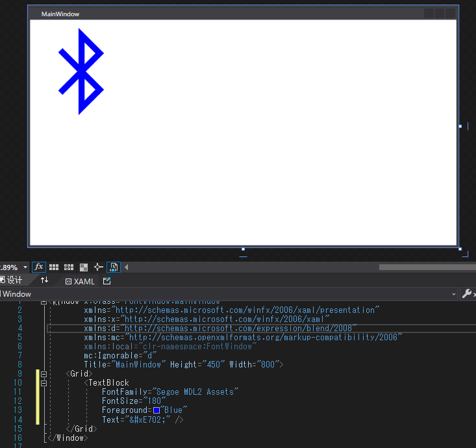Click the </Grid> closing tag
Image resolution: width=476 pixels, height=448 pixels.
(x=82, y=429)
